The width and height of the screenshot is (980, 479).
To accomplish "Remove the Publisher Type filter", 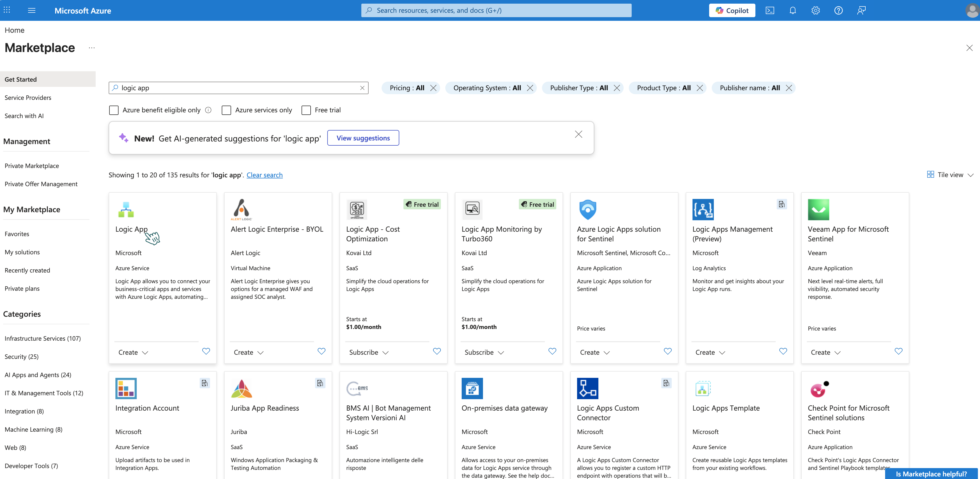I will point(617,88).
